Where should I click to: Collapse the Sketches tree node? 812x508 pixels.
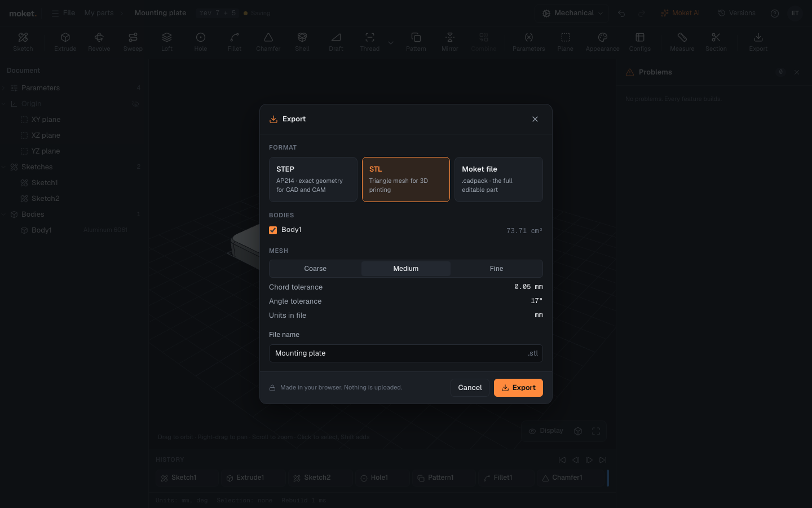point(4,167)
